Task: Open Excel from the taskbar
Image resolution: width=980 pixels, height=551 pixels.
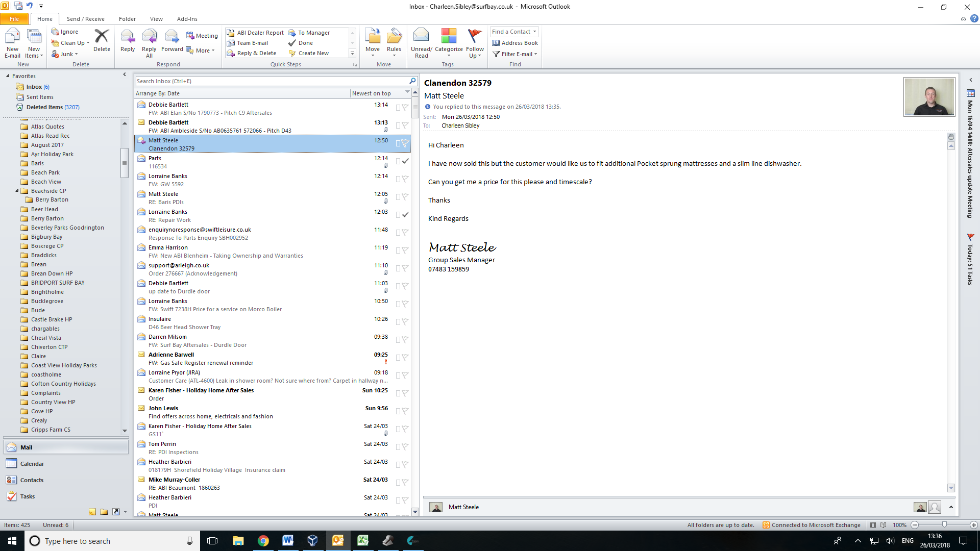Action: click(x=363, y=541)
